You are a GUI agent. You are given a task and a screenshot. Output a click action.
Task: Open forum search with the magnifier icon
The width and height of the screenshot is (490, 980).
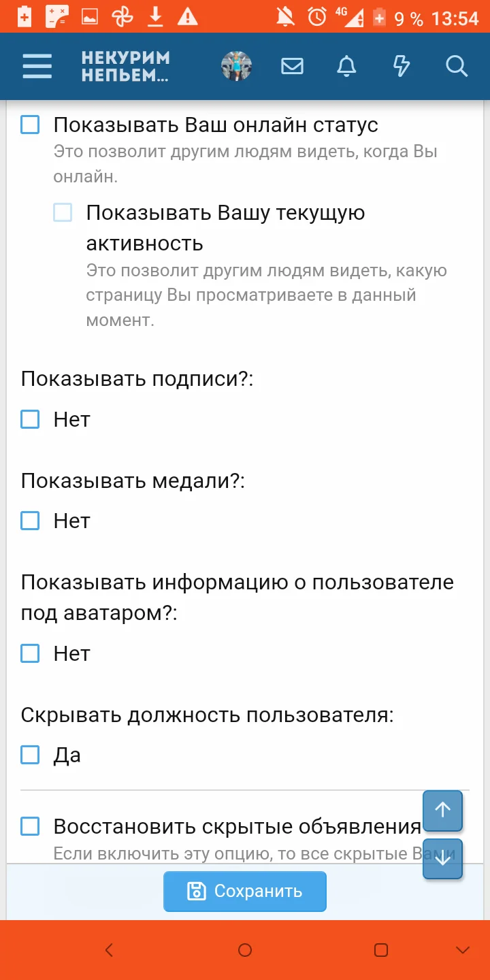pyautogui.click(x=457, y=66)
